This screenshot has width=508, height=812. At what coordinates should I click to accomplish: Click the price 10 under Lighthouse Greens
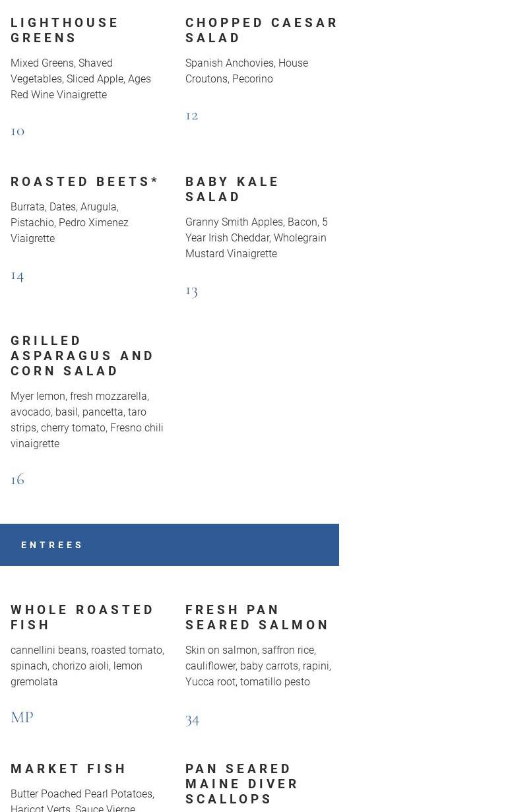coord(18,131)
